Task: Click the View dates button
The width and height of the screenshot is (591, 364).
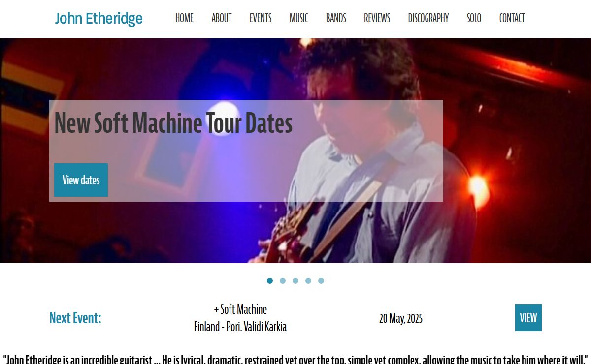Action: click(x=81, y=180)
